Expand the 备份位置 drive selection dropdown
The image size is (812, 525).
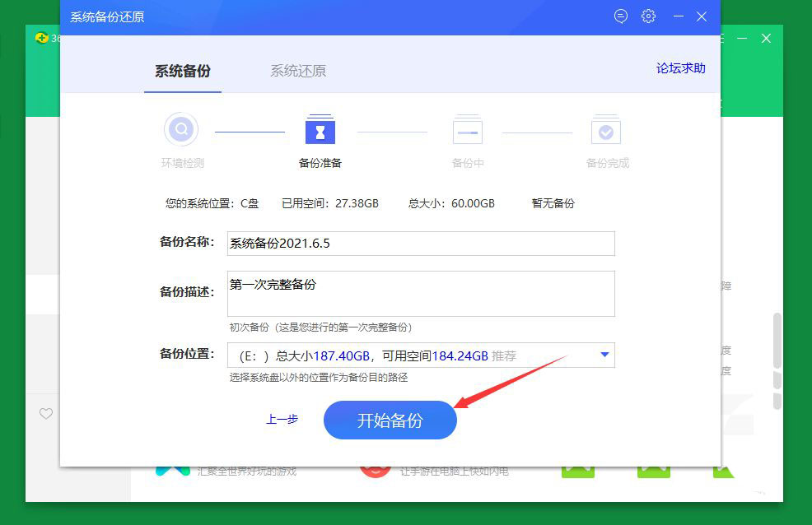tap(606, 355)
